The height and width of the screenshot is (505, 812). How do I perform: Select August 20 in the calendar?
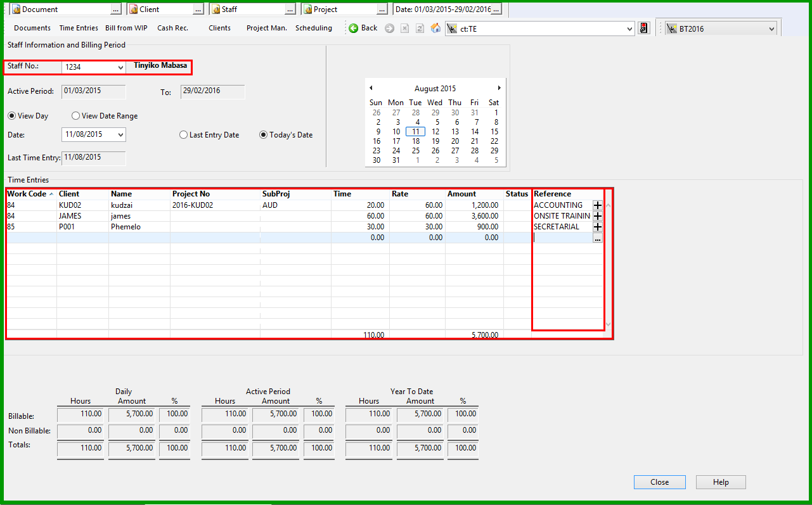(x=454, y=141)
